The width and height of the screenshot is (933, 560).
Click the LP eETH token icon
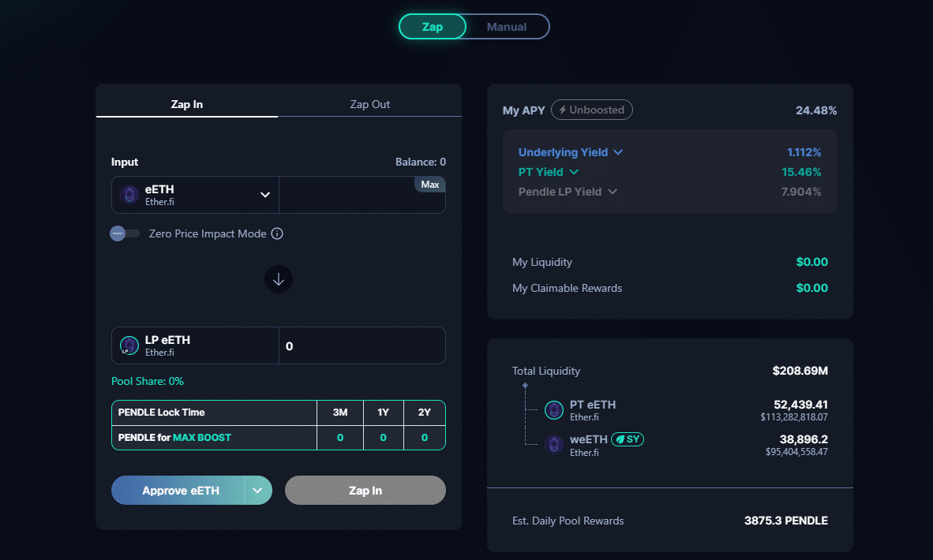(x=129, y=345)
